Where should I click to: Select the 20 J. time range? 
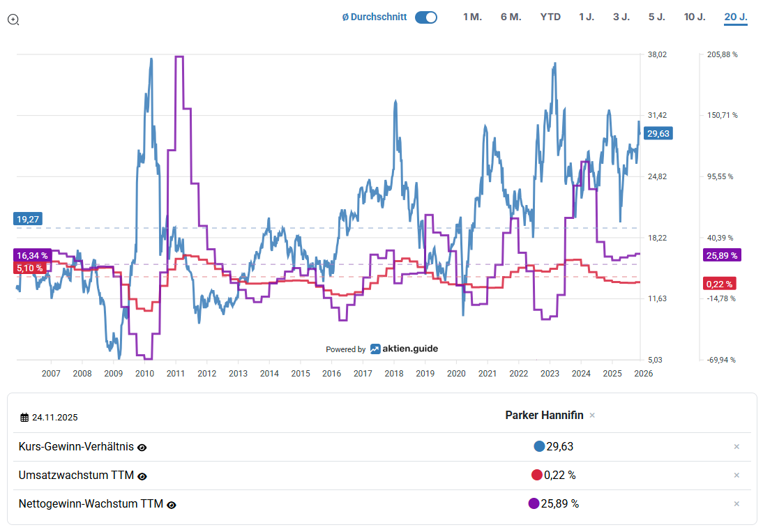735,17
